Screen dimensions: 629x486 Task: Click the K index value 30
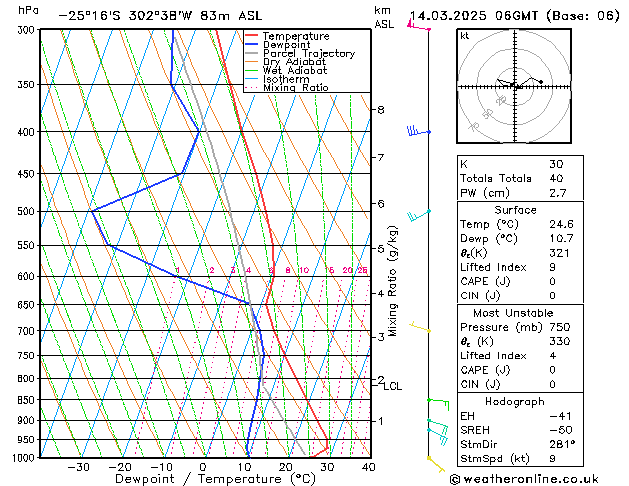(556, 164)
